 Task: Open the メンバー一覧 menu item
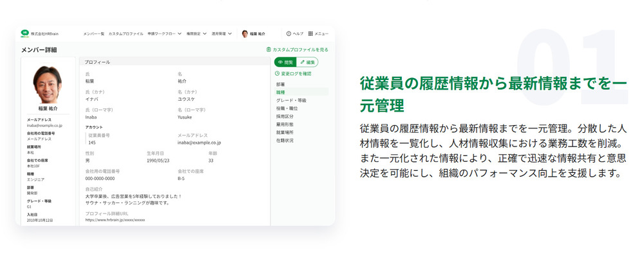click(93, 34)
